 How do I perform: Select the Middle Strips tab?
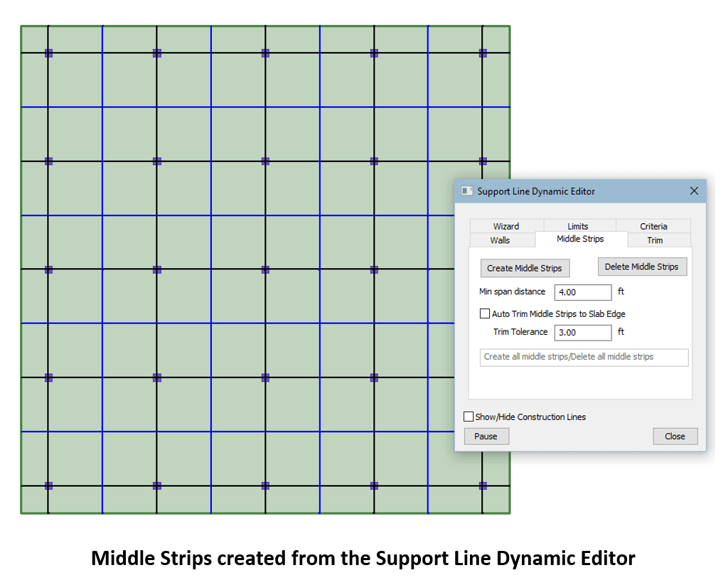pos(580,240)
